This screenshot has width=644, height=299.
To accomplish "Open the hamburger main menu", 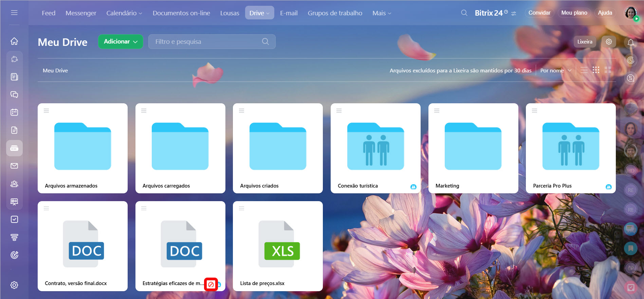I will [x=14, y=13].
